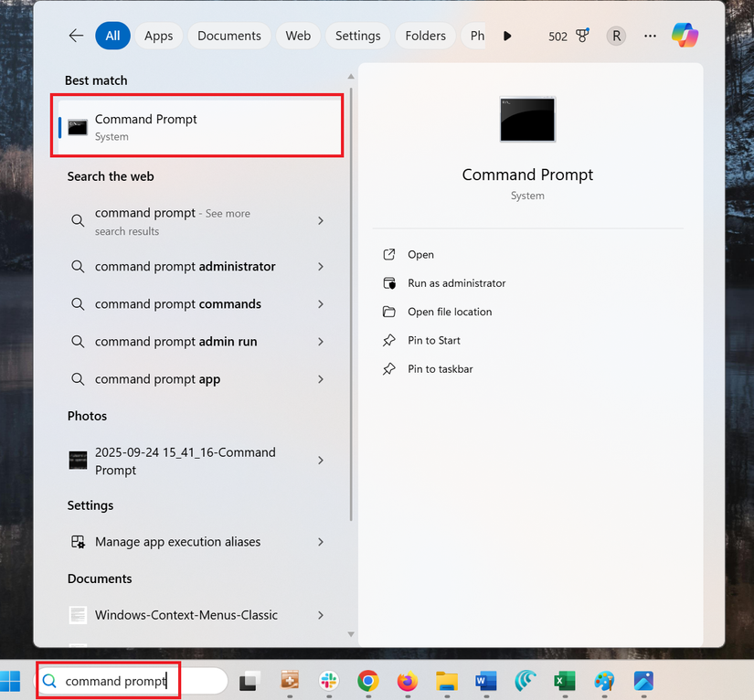This screenshot has height=700, width=754.
Task: Show more filters with play arrow
Action: 507,36
